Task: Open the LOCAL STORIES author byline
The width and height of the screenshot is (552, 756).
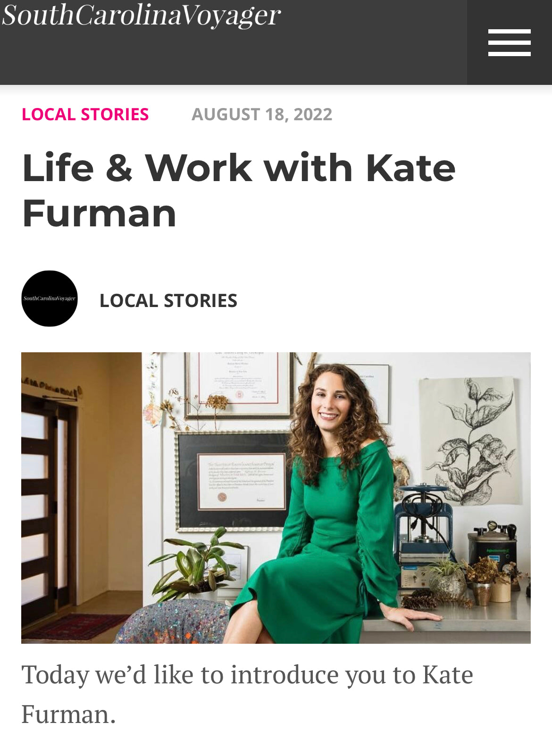Action: pos(168,301)
